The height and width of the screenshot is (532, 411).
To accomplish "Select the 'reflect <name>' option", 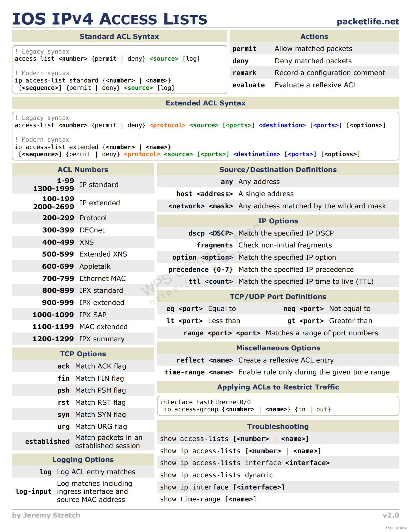I will tap(205, 360).
